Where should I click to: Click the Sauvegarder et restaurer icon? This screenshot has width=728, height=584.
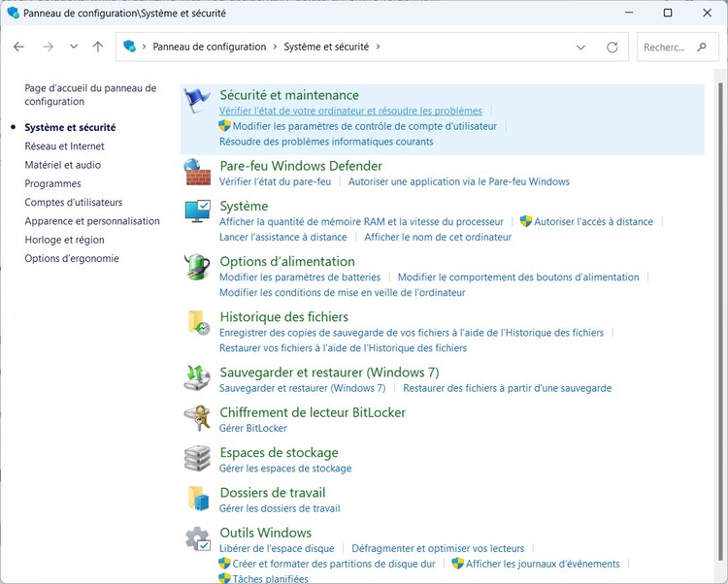pos(198,378)
